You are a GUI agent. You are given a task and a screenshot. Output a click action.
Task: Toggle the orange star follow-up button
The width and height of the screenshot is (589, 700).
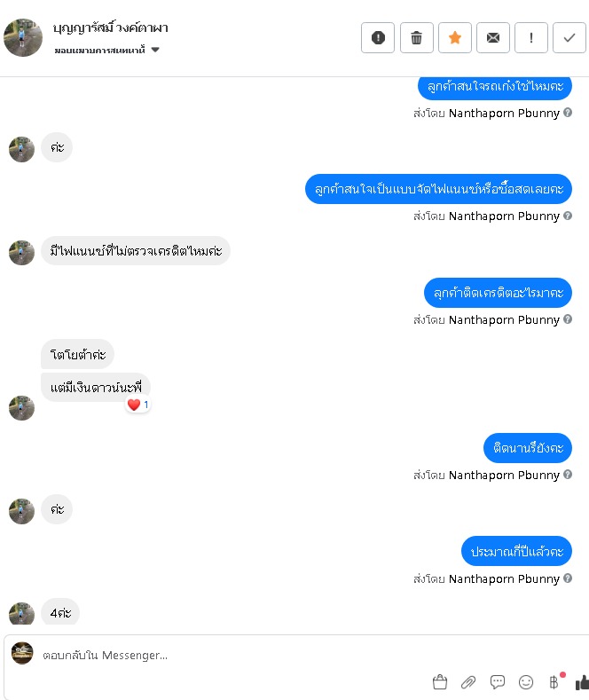coord(455,38)
